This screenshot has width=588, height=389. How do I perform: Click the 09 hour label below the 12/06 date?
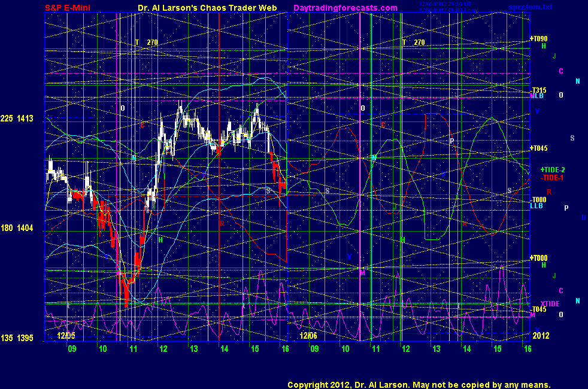click(314, 349)
